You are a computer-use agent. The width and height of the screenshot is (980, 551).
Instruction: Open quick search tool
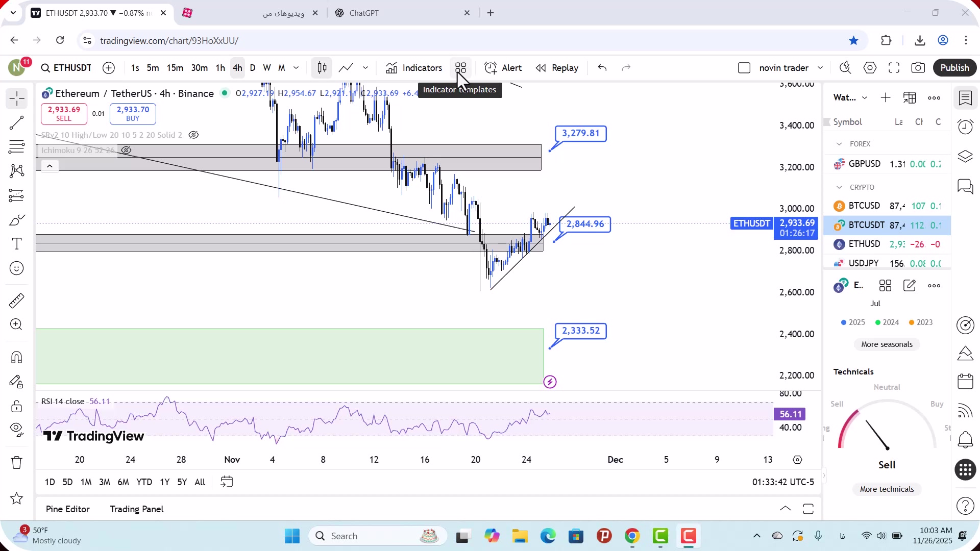[x=845, y=68]
